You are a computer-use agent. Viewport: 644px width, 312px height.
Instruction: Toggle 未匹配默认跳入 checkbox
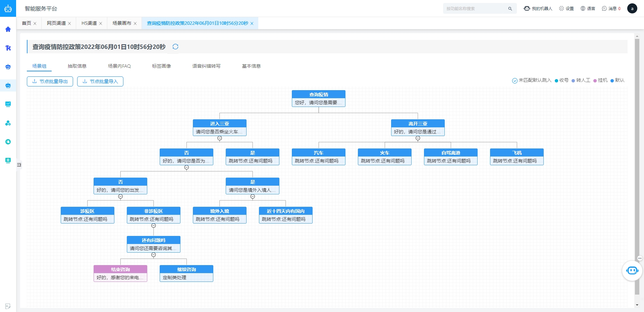point(515,80)
